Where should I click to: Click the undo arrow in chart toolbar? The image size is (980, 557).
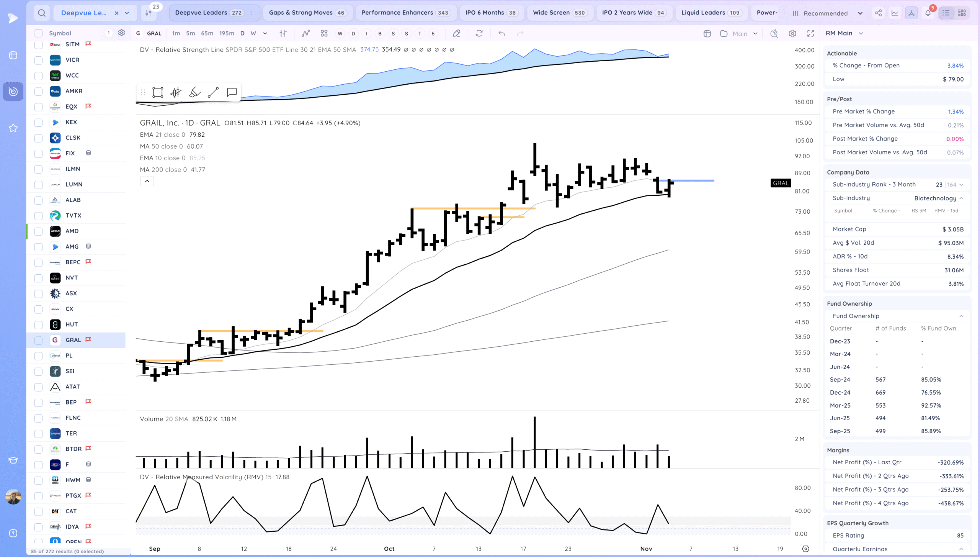(x=501, y=33)
